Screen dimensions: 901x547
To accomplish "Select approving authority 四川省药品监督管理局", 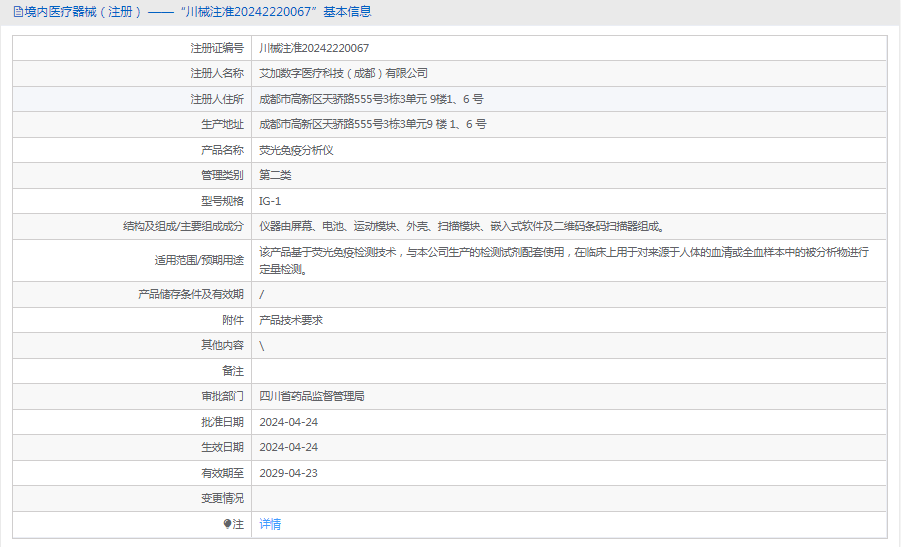I will tap(312, 396).
